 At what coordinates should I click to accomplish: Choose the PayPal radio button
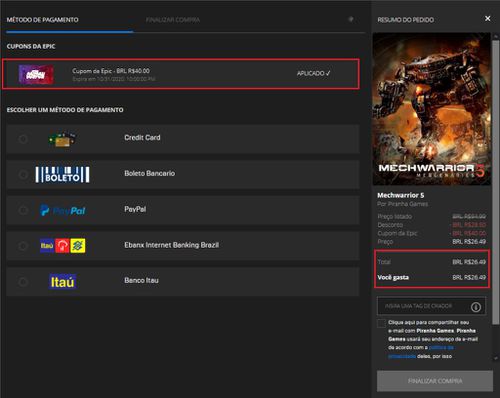pos(23,210)
